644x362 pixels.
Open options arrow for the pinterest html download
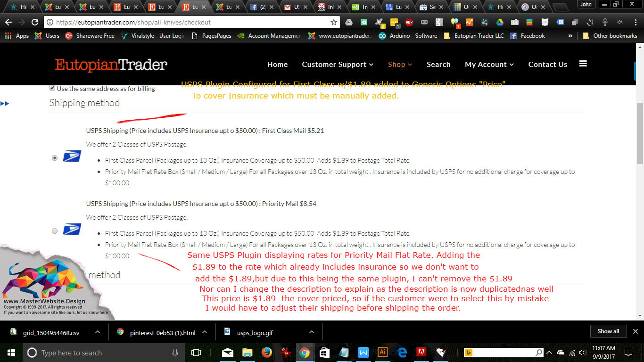(205, 332)
